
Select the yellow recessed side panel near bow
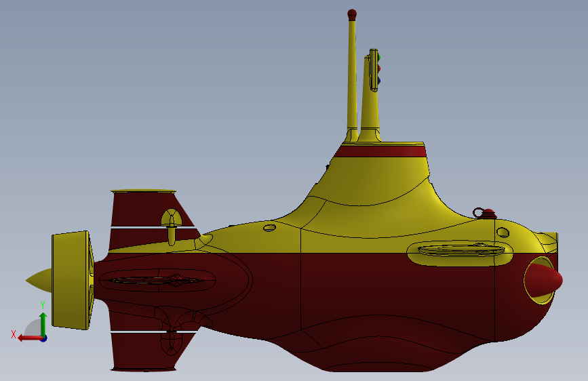pyautogui.click(x=460, y=254)
